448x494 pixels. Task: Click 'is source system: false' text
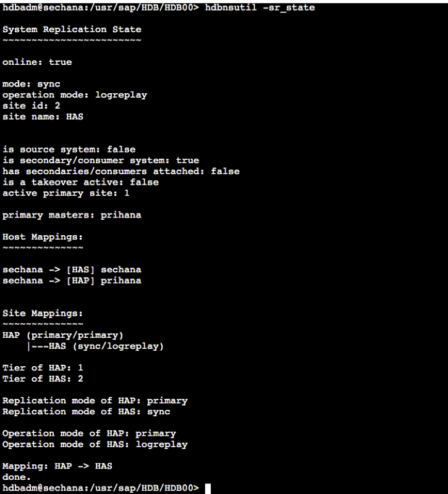coord(69,149)
